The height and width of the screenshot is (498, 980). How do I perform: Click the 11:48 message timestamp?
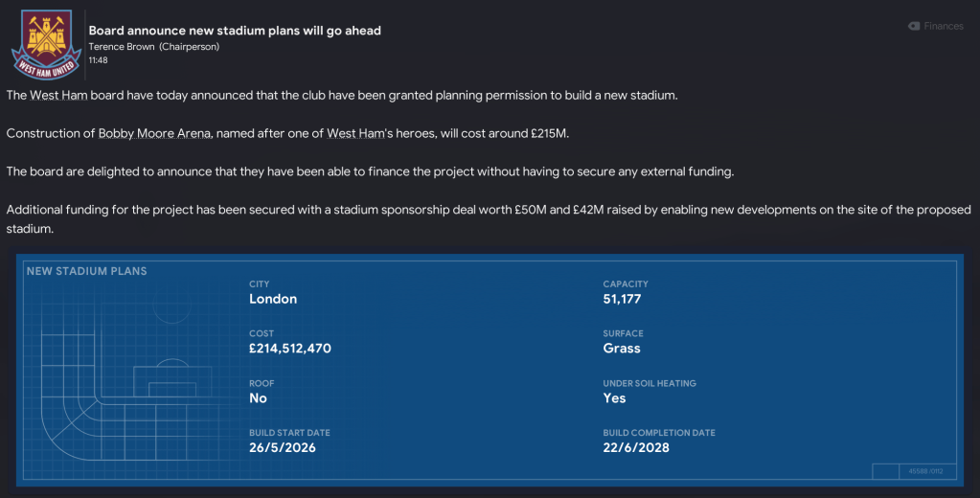coord(98,59)
